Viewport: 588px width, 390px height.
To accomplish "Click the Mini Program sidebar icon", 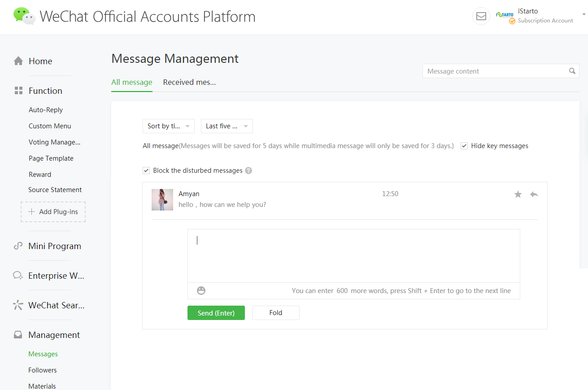I will point(18,246).
